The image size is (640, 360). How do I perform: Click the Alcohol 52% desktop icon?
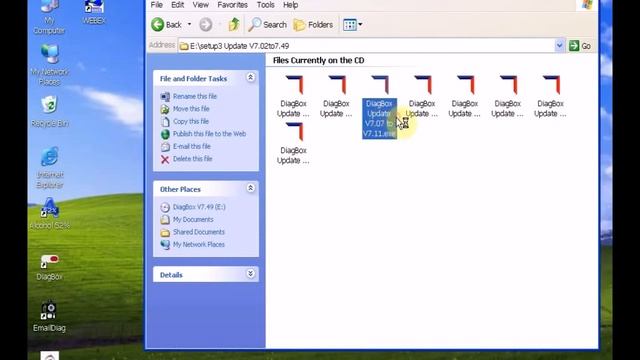(49, 214)
